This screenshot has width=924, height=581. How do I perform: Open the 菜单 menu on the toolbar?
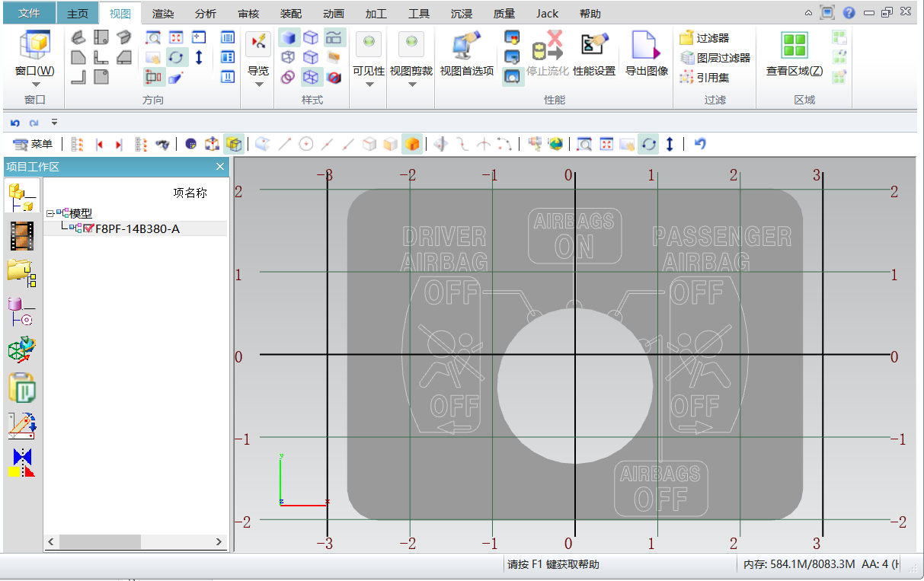[26, 143]
